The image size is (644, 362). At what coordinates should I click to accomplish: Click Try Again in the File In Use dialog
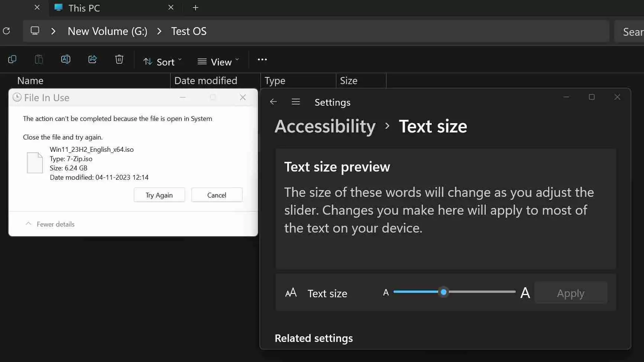[x=159, y=195]
